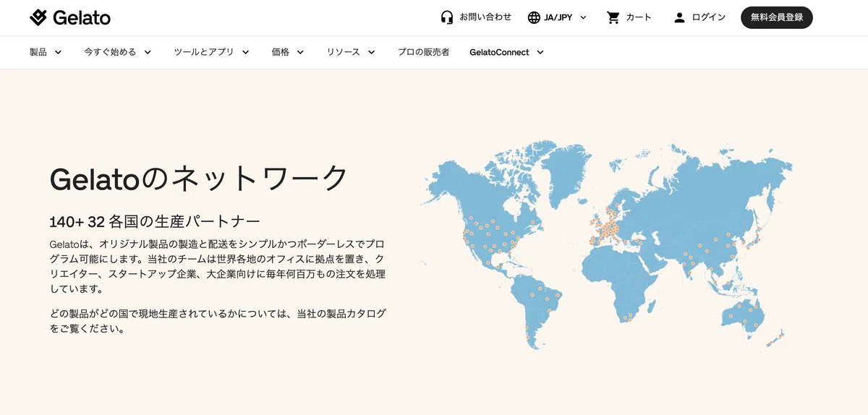The image size is (868, 415).
Task: Expand the chevron beside 価格
Action: pos(300,52)
